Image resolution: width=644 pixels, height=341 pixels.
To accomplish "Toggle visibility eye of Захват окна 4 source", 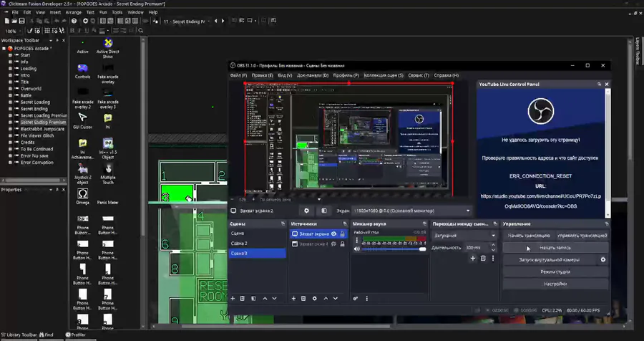I will click(334, 244).
